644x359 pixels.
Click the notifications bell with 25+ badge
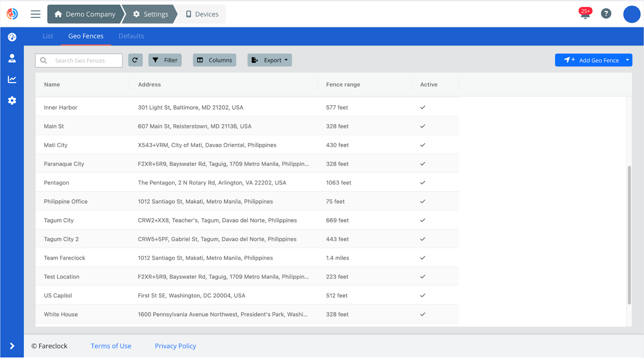pyautogui.click(x=585, y=14)
